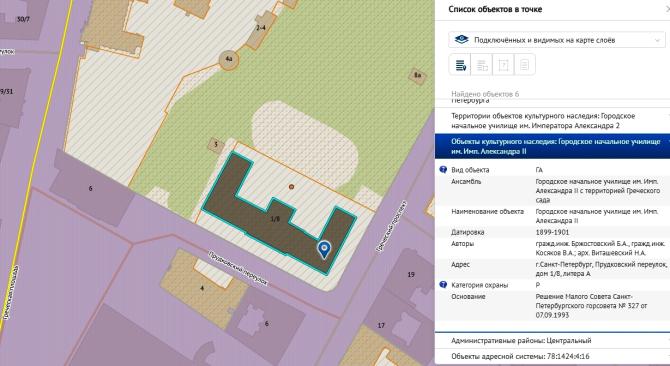Viewport: 670px width, 366px height.
Task: Click the small orange dot in the courtyard
Action: 291,187
